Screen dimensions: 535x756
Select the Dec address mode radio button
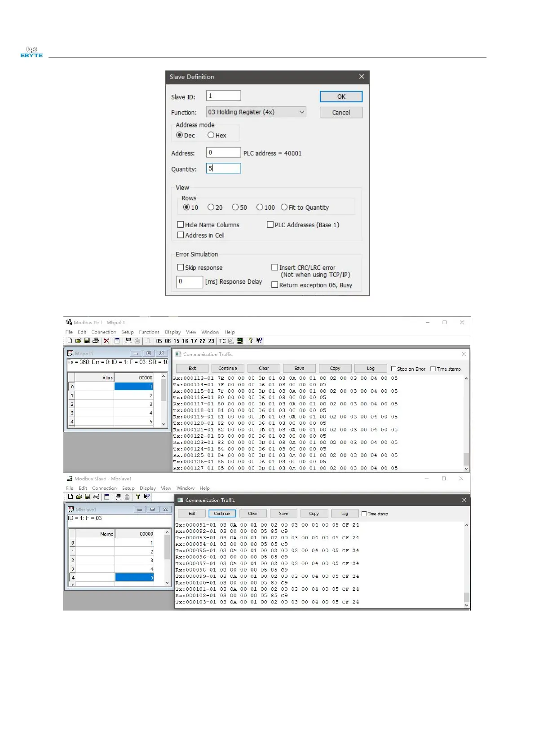[x=180, y=135]
